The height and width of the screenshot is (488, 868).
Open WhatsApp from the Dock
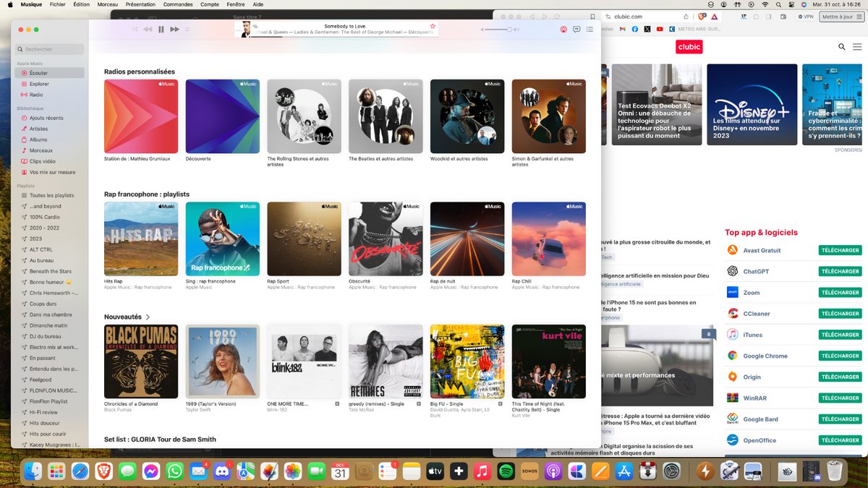[174, 471]
